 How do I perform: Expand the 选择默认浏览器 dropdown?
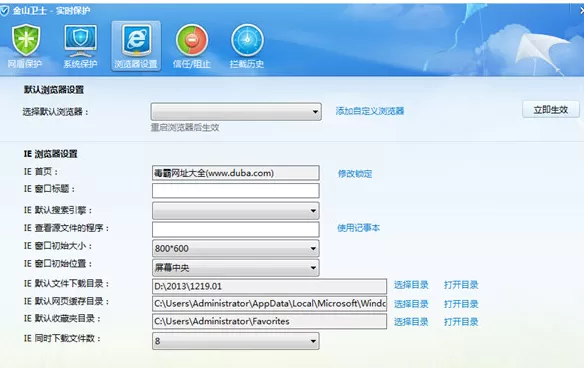pos(236,111)
